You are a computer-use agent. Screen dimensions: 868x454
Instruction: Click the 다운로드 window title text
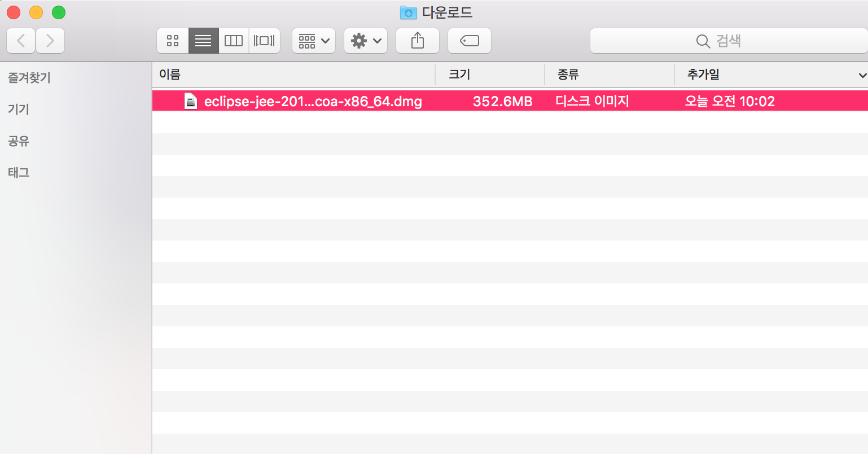pos(447,12)
